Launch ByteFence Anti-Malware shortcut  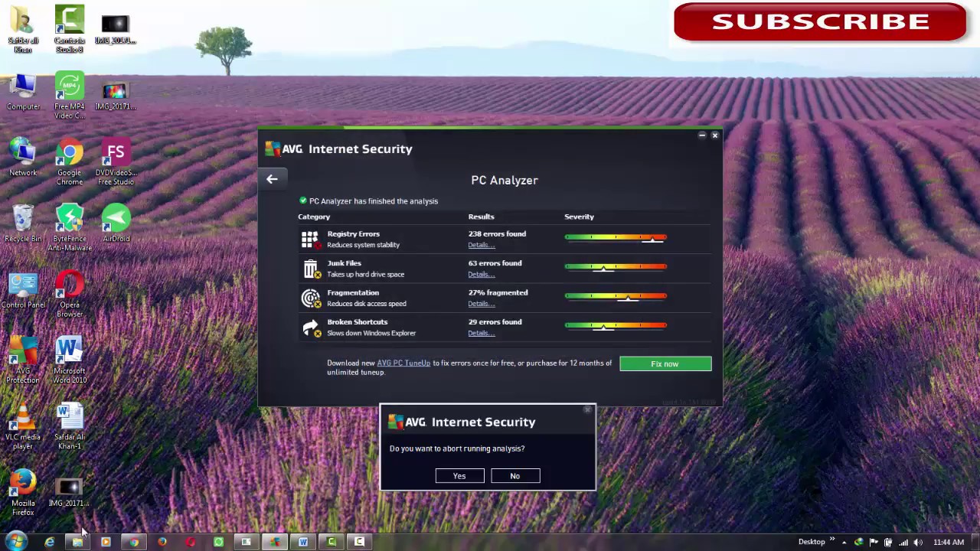tap(70, 227)
